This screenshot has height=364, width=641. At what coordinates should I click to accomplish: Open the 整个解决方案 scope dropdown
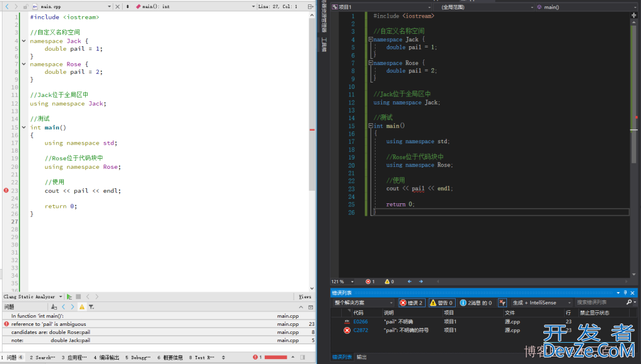[364, 303]
